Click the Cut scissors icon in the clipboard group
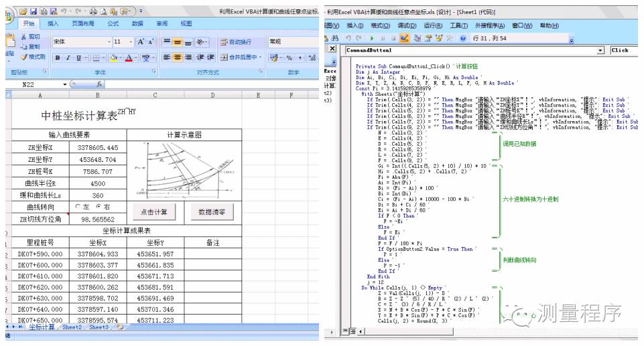Screen dimensions: 644x346 tap(24, 37)
